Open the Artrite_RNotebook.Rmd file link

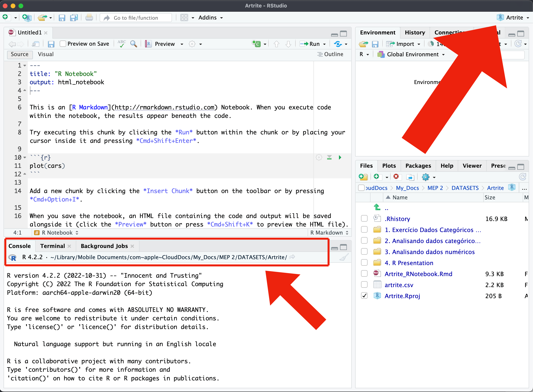click(418, 274)
